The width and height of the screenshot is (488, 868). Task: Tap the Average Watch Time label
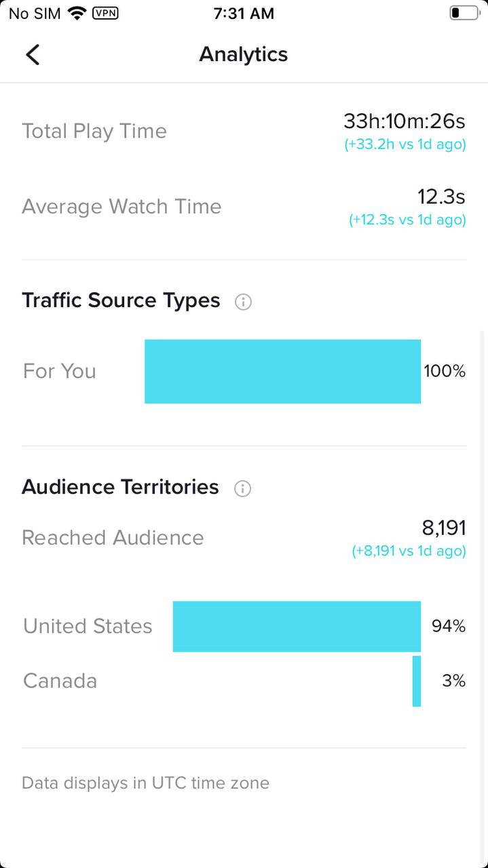[121, 206]
